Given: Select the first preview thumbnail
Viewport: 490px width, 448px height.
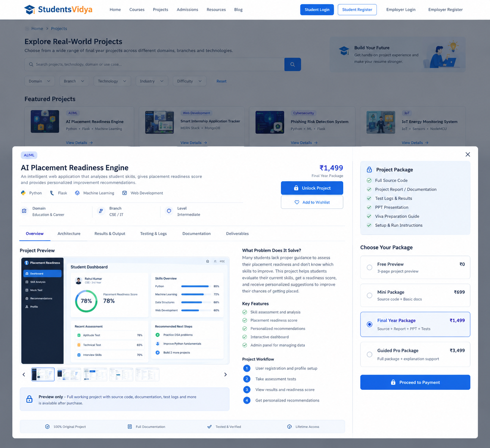Looking at the screenshot, I should pos(43,374).
